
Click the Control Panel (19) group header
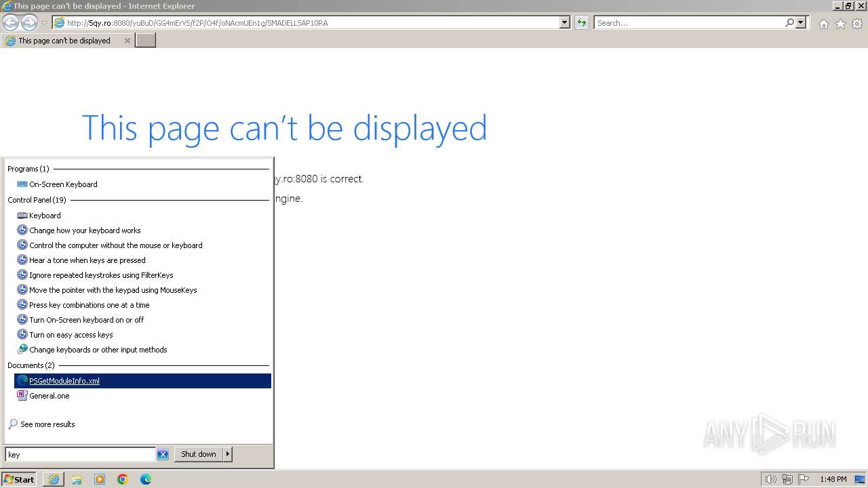[x=37, y=200]
